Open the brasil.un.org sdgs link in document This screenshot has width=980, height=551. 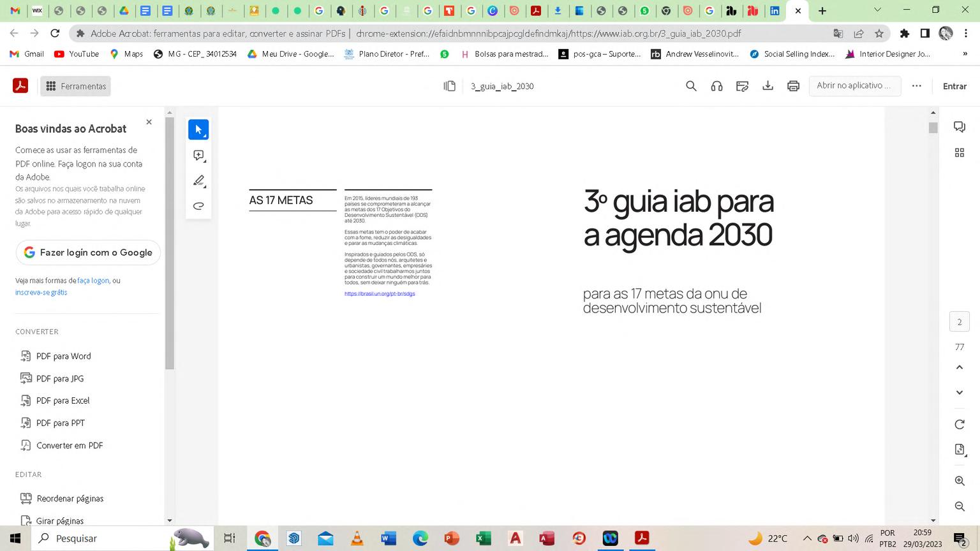pos(380,294)
